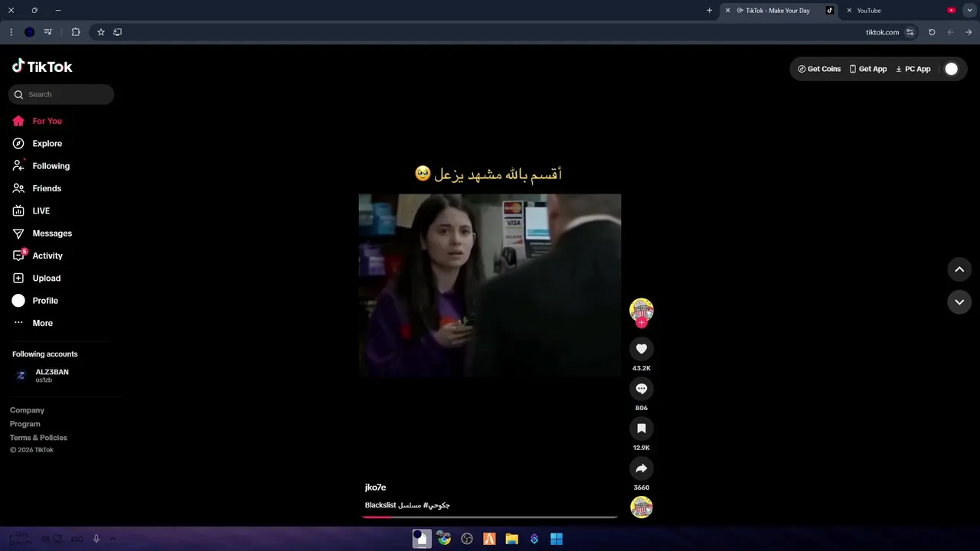Click the browser back arrow
Viewport: 980px width, 551px height.
951,32
